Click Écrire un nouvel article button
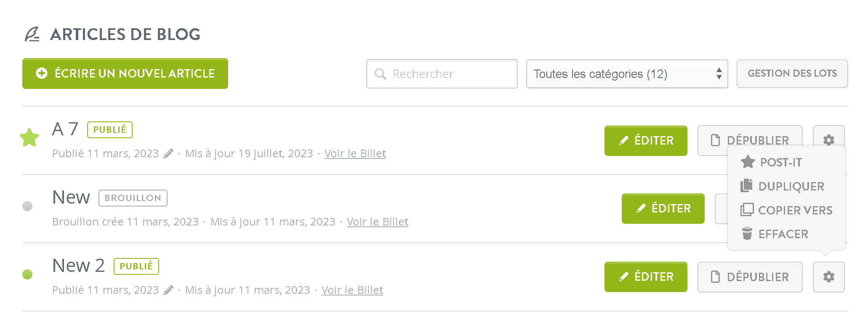Image resolution: width=868 pixels, height=322 pixels. click(125, 73)
